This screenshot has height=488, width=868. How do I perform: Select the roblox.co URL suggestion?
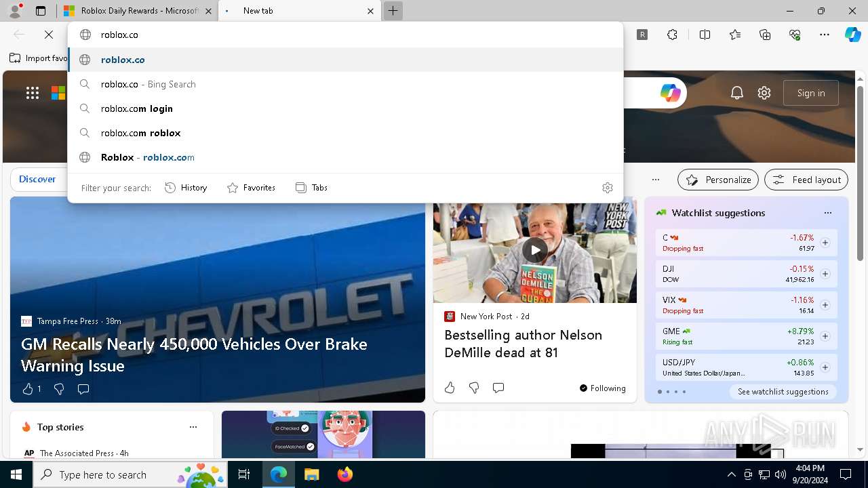(x=345, y=60)
